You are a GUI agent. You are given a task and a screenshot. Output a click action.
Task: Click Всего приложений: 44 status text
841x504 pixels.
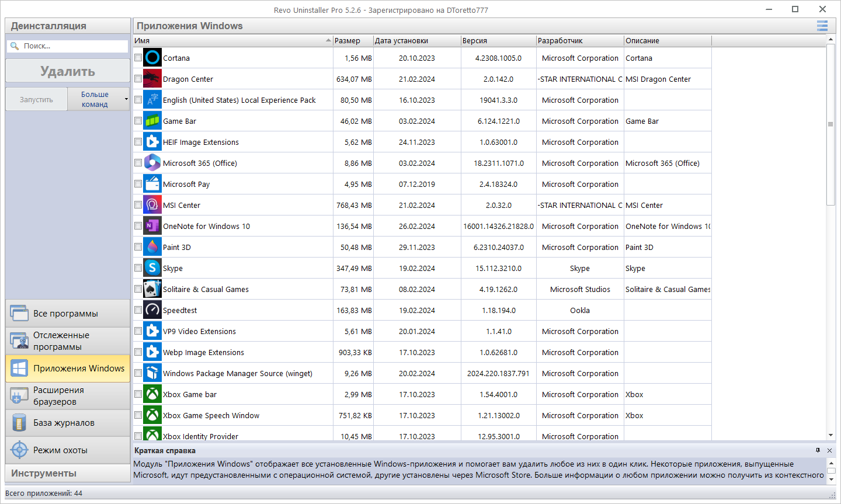(44, 493)
